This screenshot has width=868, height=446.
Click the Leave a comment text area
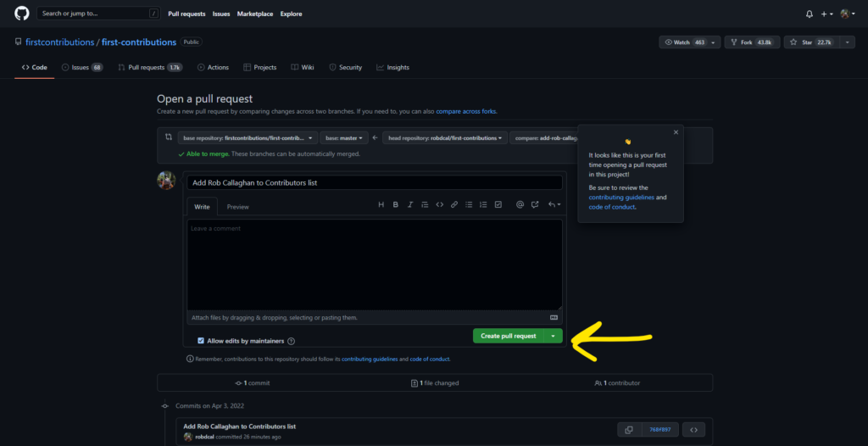(x=375, y=265)
